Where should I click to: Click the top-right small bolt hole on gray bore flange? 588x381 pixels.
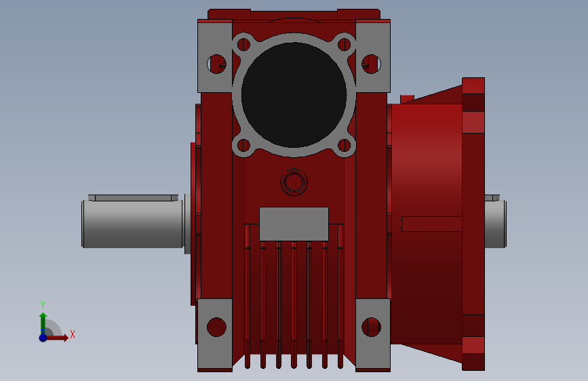coord(345,45)
